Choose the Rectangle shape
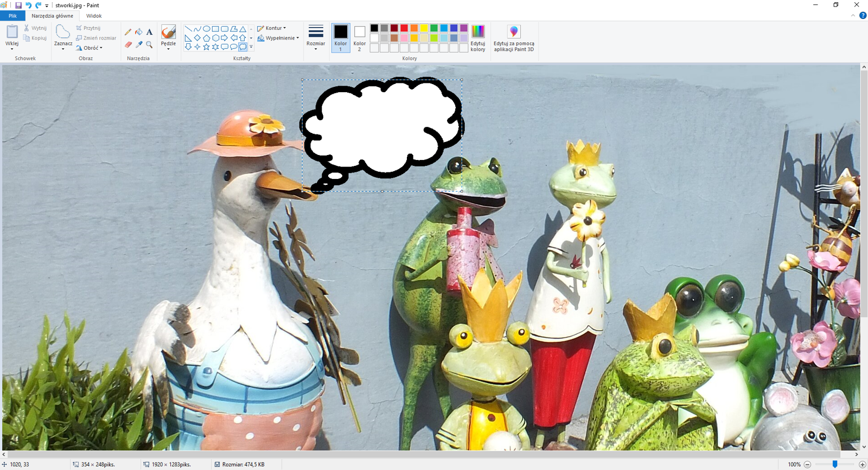 (215, 29)
